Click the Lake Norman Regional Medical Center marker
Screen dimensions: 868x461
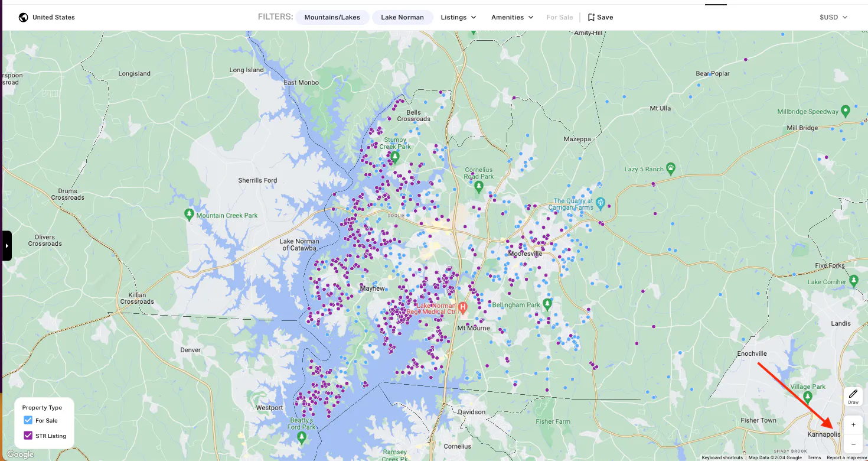pos(463,306)
